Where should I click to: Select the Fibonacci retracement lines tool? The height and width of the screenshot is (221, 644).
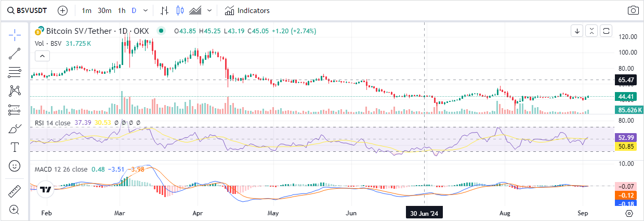click(x=15, y=72)
